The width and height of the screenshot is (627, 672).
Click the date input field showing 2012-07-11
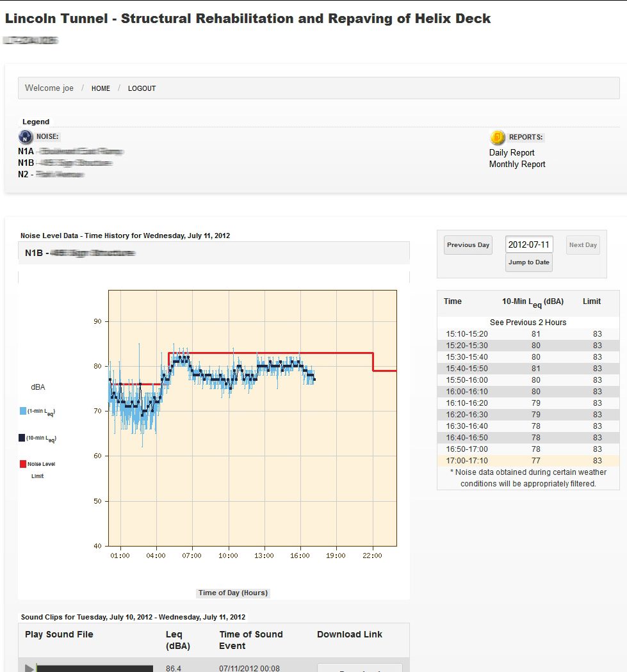click(x=528, y=244)
